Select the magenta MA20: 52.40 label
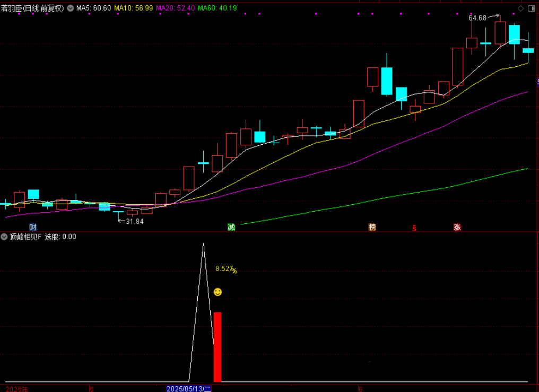The image size is (539, 392). pos(176,8)
